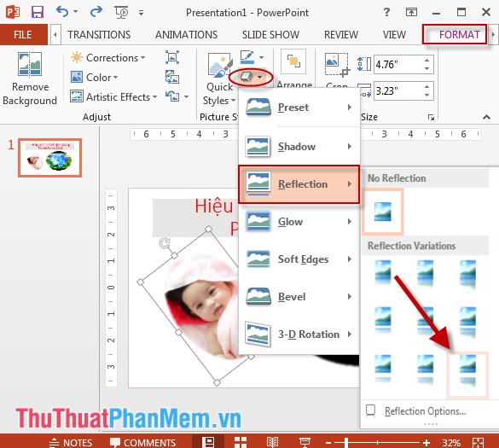This screenshot has width=499, height=448.
Task: Start Slide Show from status bar
Action: (305, 442)
